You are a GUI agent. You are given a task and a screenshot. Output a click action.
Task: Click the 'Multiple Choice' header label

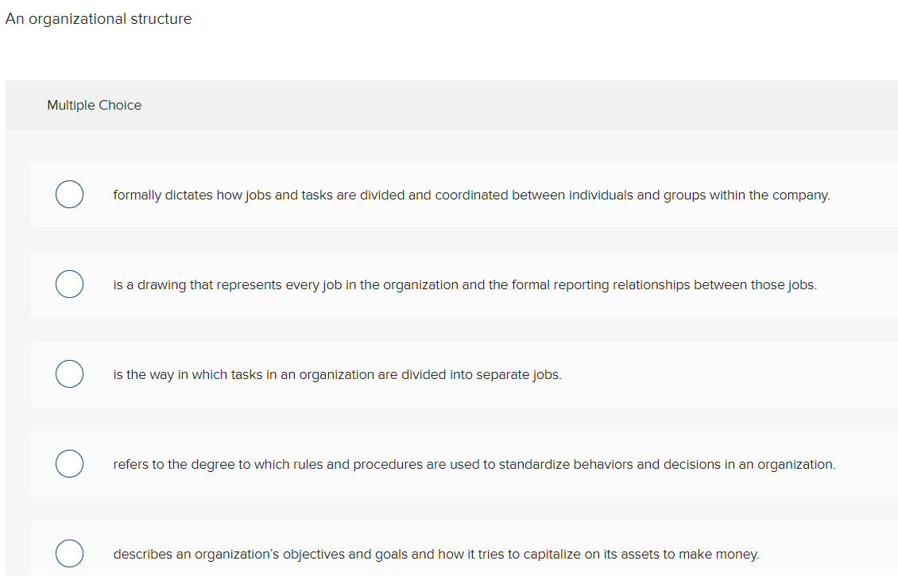point(94,105)
